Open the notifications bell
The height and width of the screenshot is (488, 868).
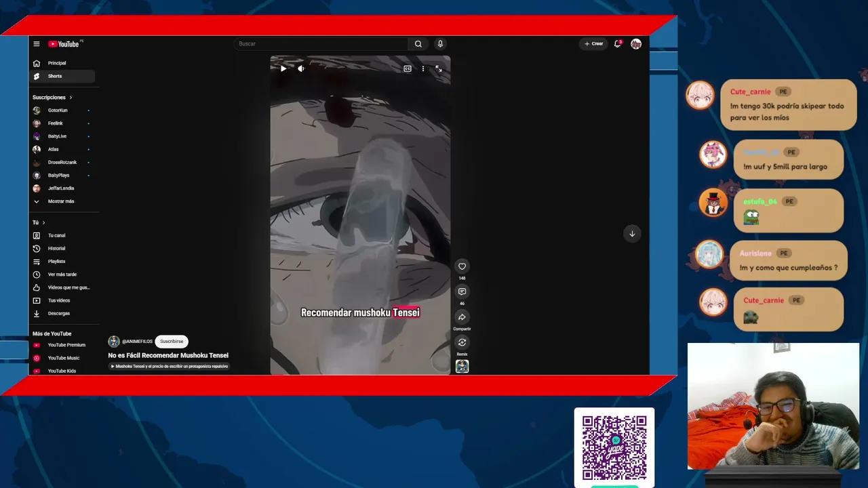pyautogui.click(x=618, y=44)
